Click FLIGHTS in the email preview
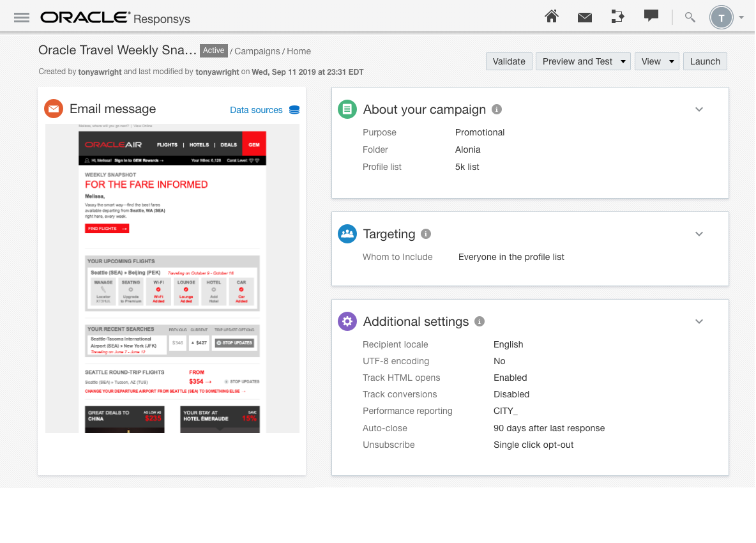This screenshot has width=756, height=543. [167, 144]
